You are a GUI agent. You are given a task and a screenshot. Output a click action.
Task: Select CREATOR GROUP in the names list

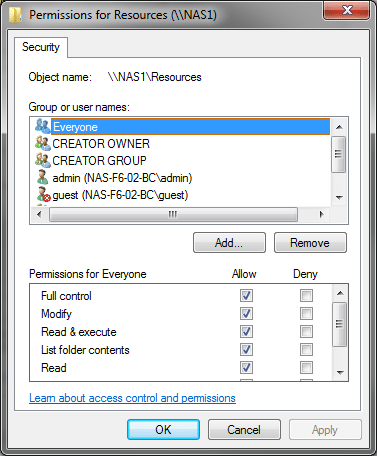coord(99,161)
